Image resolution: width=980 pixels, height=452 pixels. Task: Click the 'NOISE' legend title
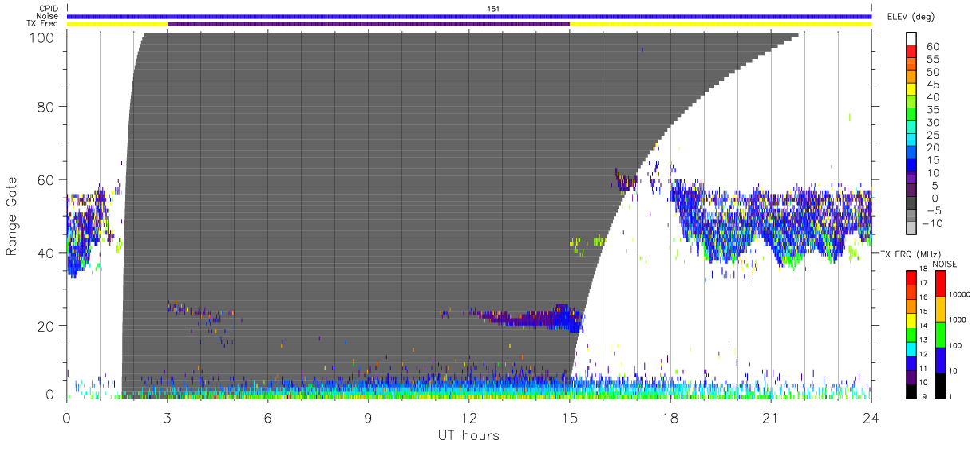pyautogui.click(x=944, y=264)
